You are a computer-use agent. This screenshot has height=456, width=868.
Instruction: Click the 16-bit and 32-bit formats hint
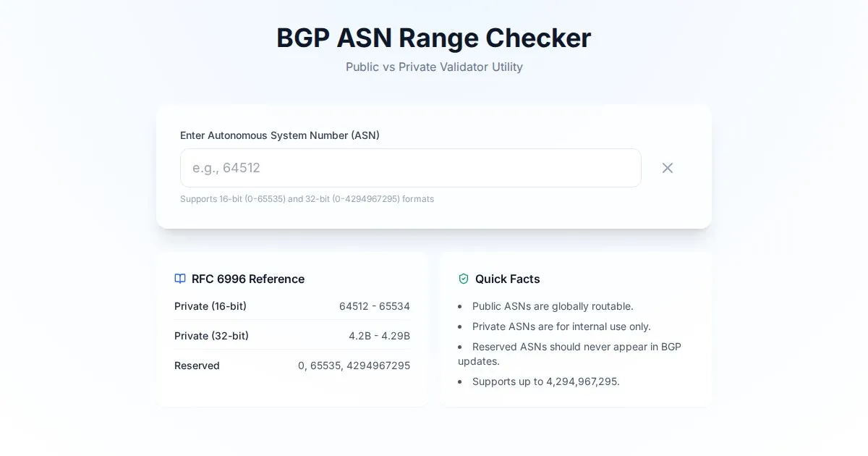pos(307,199)
